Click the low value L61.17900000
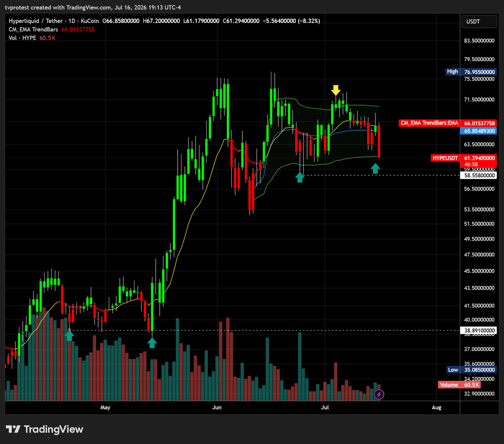Screen dimensions: 504x444 click(201, 21)
